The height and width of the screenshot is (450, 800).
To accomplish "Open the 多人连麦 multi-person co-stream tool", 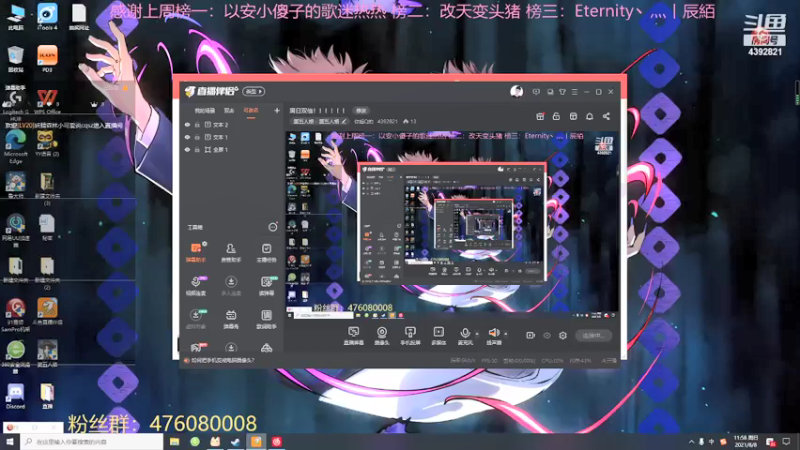I will (x=231, y=286).
